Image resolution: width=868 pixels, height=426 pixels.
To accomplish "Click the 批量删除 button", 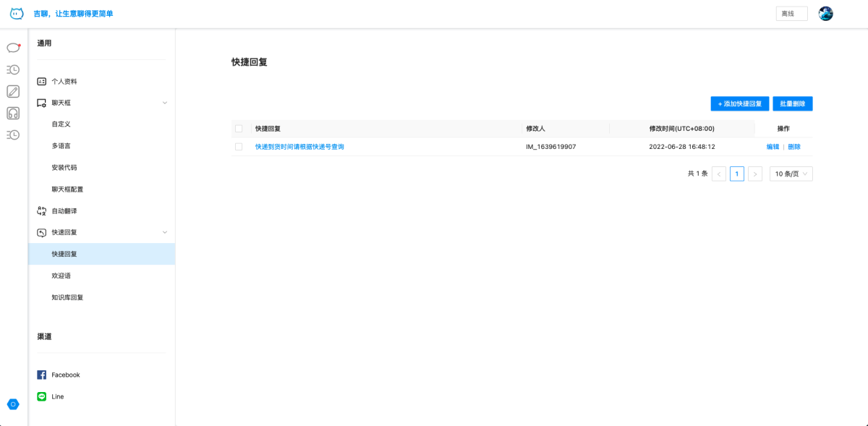I will 793,104.
